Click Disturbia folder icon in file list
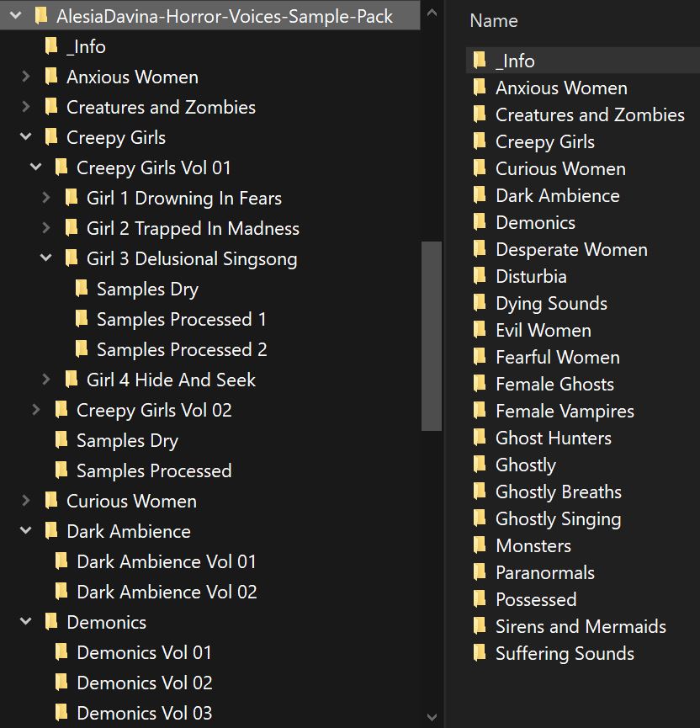The height and width of the screenshot is (728, 700). pos(480,275)
